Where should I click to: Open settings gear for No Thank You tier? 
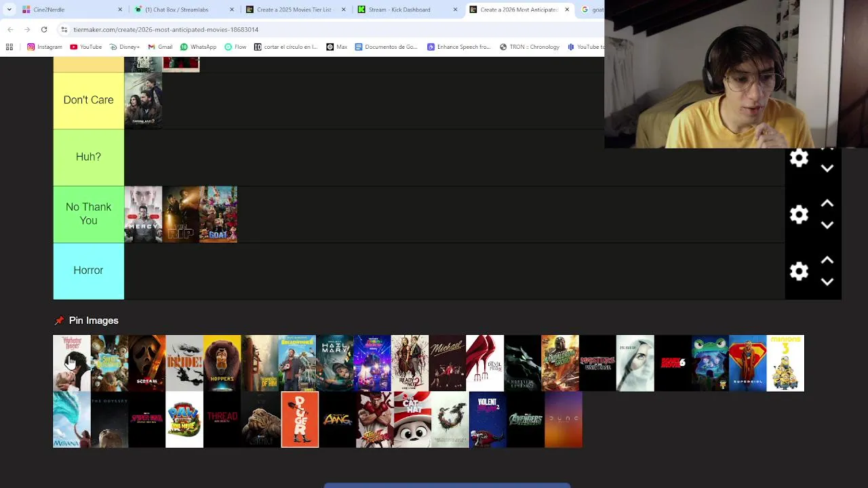(x=799, y=214)
